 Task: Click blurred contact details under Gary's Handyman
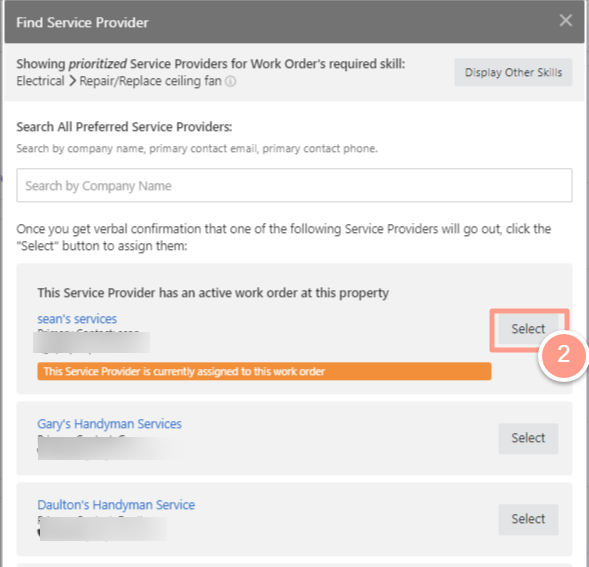(111, 448)
